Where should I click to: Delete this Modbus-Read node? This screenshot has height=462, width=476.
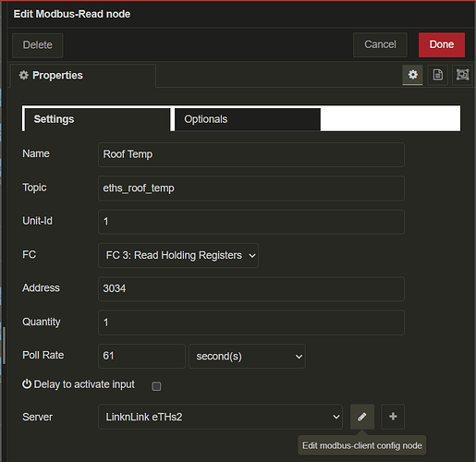point(38,45)
